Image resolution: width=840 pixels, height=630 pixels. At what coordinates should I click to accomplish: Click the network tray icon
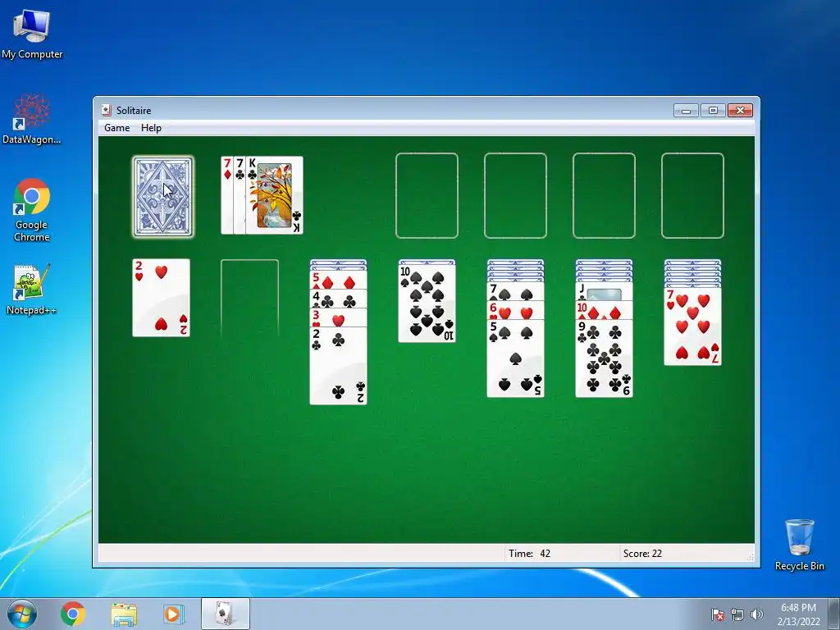point(737,614)
